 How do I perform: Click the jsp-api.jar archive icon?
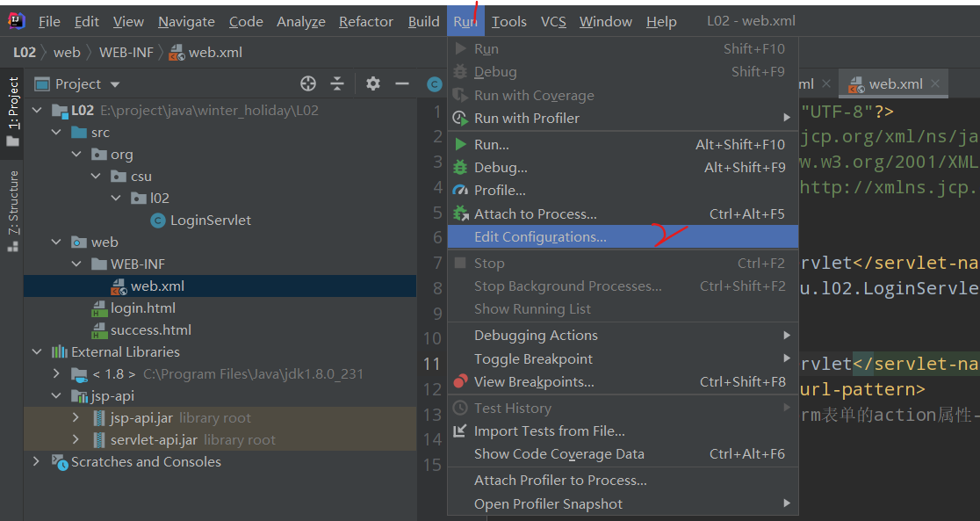[x=98, y=418]
